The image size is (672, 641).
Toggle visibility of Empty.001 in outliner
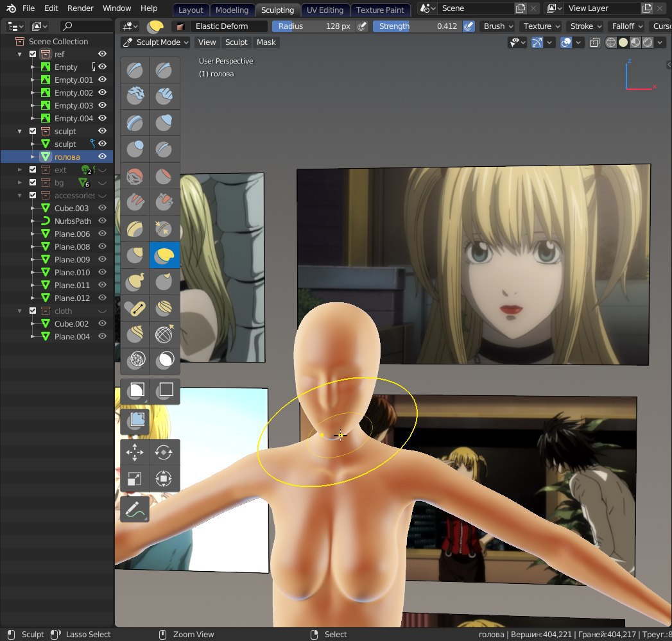click(x=103, y=80)
